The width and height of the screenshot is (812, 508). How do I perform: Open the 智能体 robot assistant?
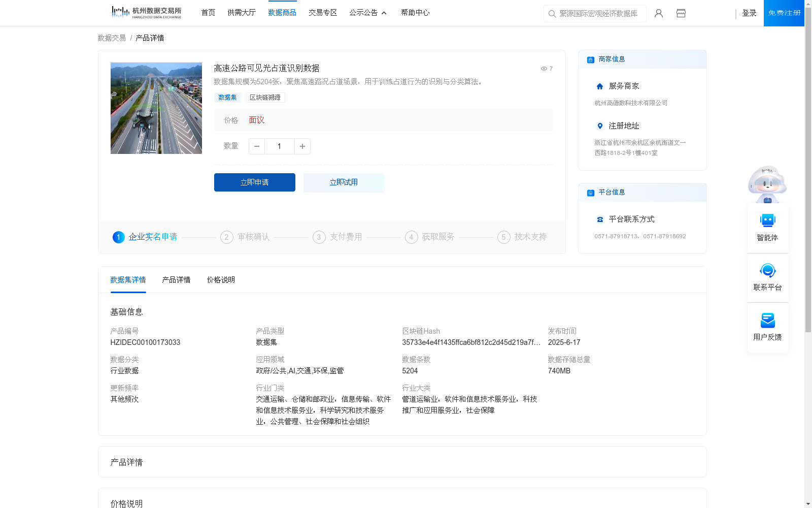pyautogui.click(x=767, y=227)
